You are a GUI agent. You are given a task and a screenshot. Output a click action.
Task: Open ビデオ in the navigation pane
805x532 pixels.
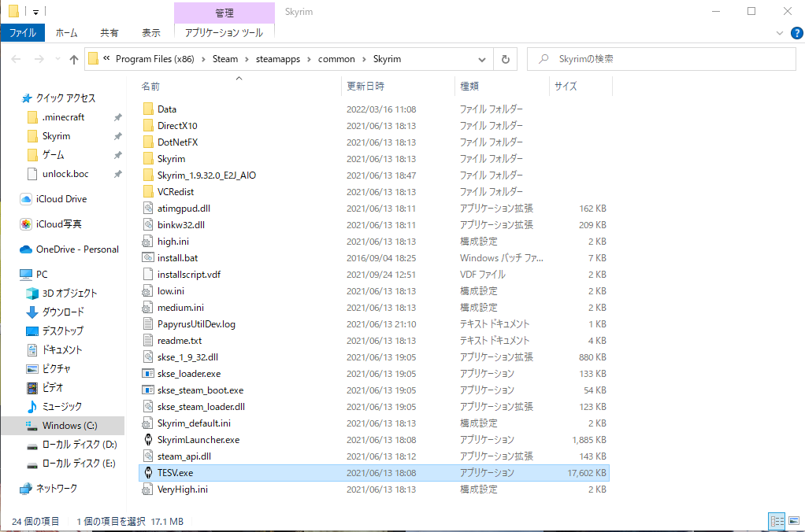45,387
